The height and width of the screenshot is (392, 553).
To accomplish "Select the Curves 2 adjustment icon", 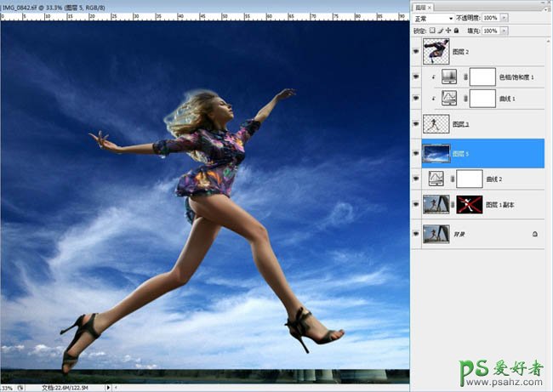I will pyautogui.click(x=436, y=179).
